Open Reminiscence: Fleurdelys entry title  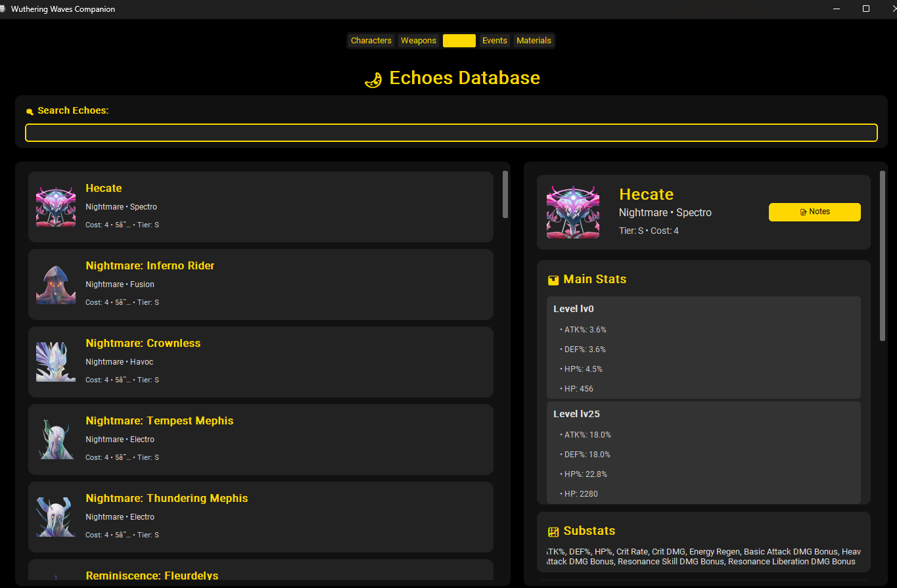152,576
